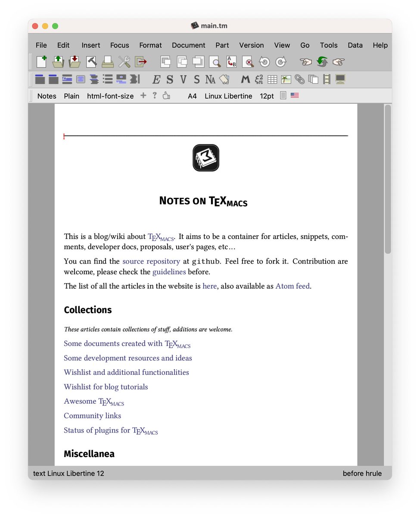This screenshot has height=517, width=420.
Task: Open the Notes document style dropdown
Action: coord(47,96)
